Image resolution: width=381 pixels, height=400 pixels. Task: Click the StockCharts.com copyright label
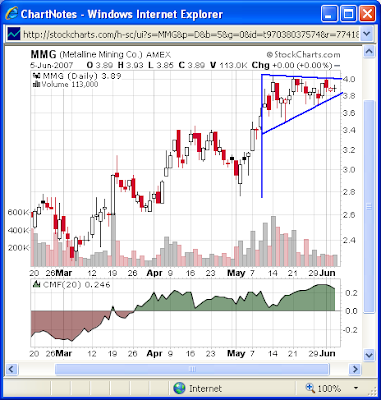point(303,55)
